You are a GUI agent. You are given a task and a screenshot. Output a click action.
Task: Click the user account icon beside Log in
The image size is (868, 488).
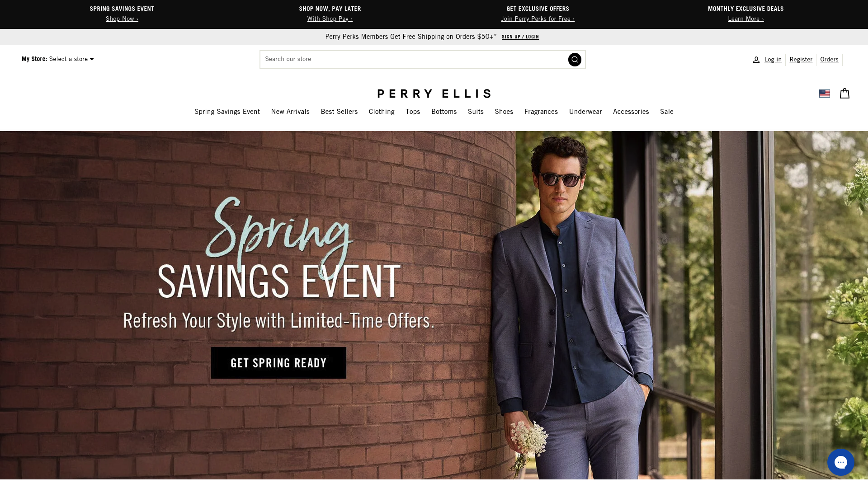(x=756, y=60)
